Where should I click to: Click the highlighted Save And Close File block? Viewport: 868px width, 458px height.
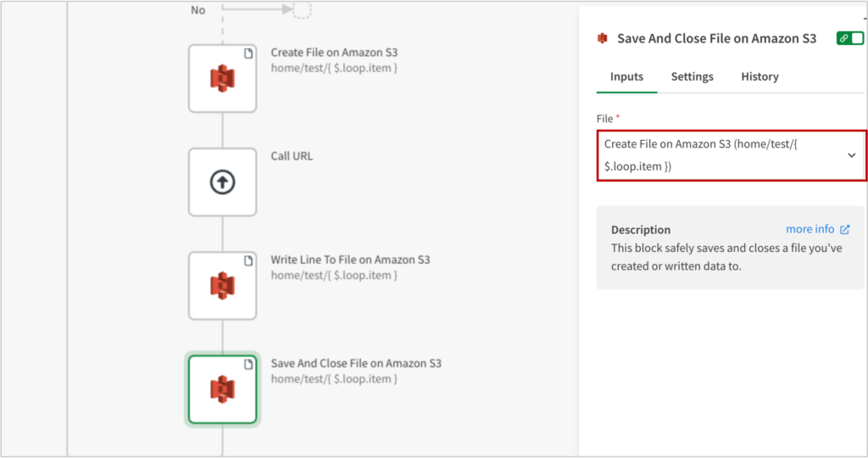pyautogui.click(x=222, y=388)
